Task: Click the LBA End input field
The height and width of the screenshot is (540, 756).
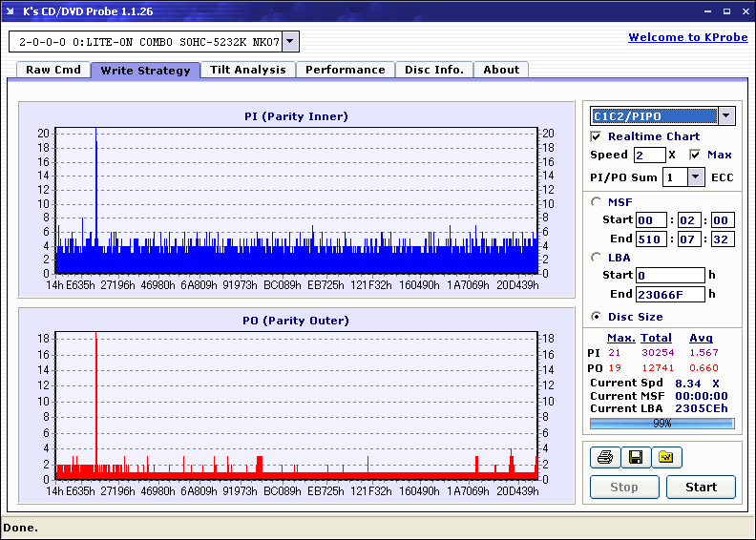Action: pos(669,295)
